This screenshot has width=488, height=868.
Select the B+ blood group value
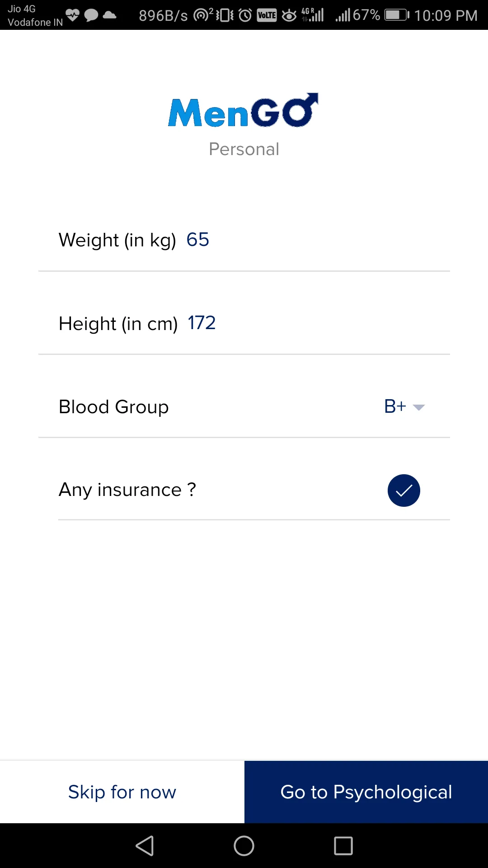pyautogui.click(x=395, y=406)
